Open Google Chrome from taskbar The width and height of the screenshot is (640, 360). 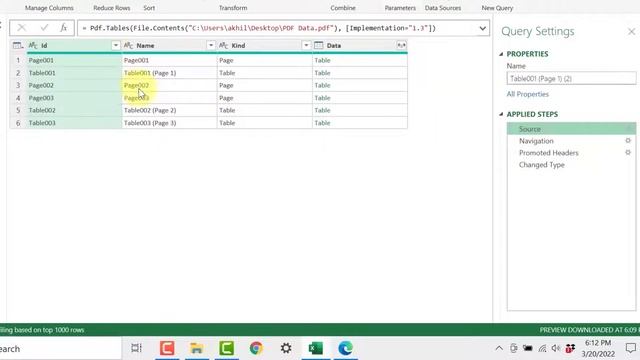tap(256, 348)
